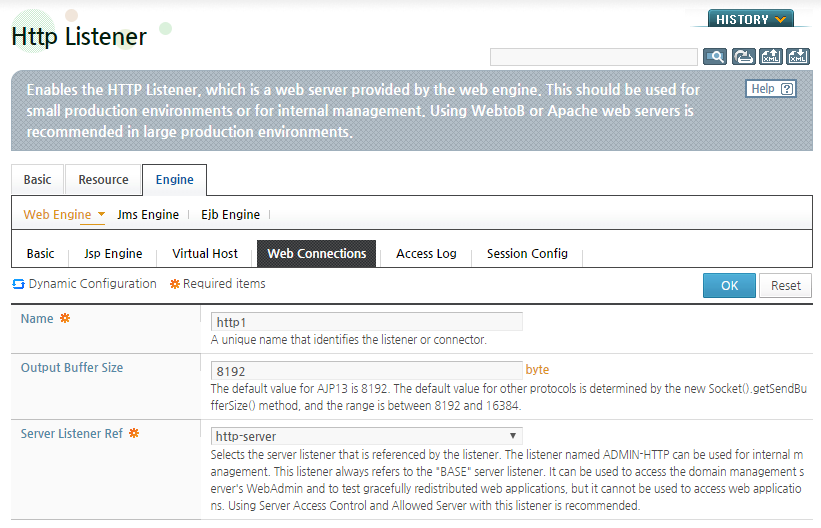Click the asterisk next to Name
The width and height of the screenshot is (821, 528).
(x=65, y=318)
